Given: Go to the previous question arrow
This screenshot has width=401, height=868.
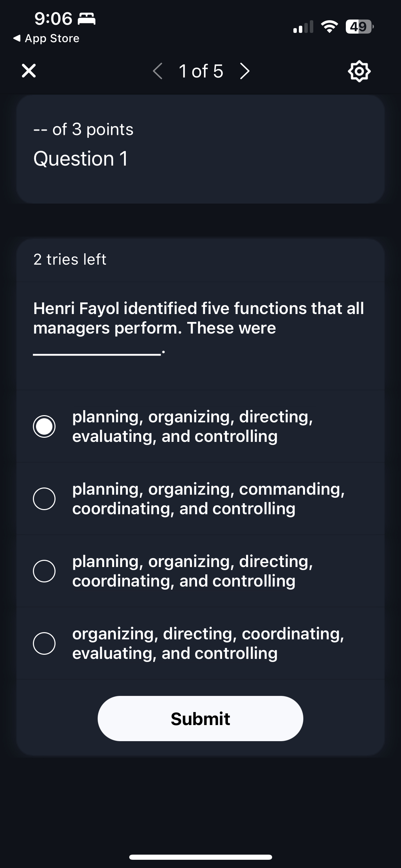Looking at the screenshot, I should coord(157,71).
